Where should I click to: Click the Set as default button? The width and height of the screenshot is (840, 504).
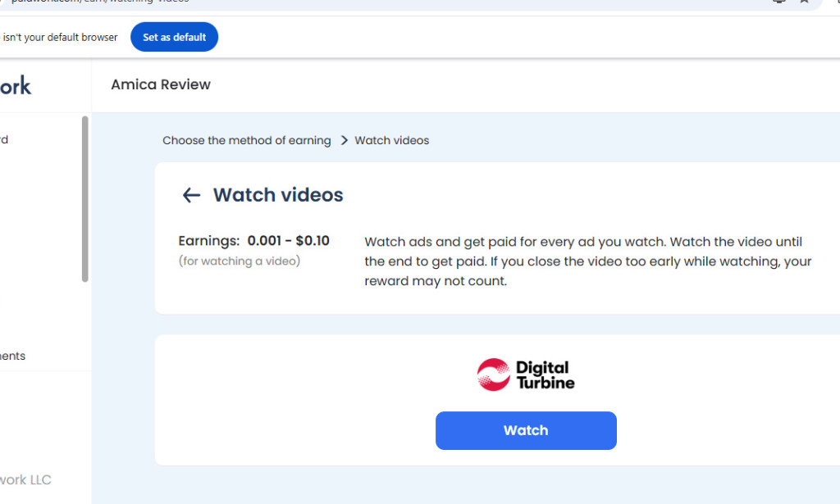174,37
